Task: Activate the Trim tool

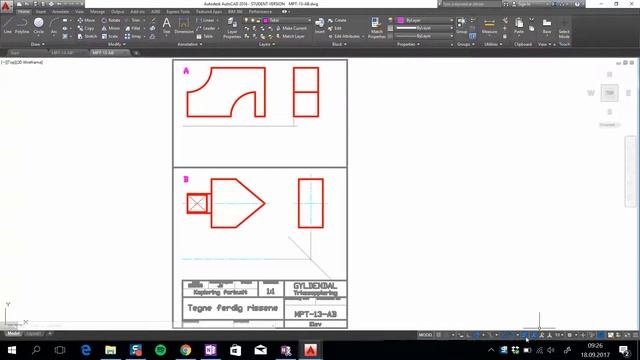Action: click(133, 20)
